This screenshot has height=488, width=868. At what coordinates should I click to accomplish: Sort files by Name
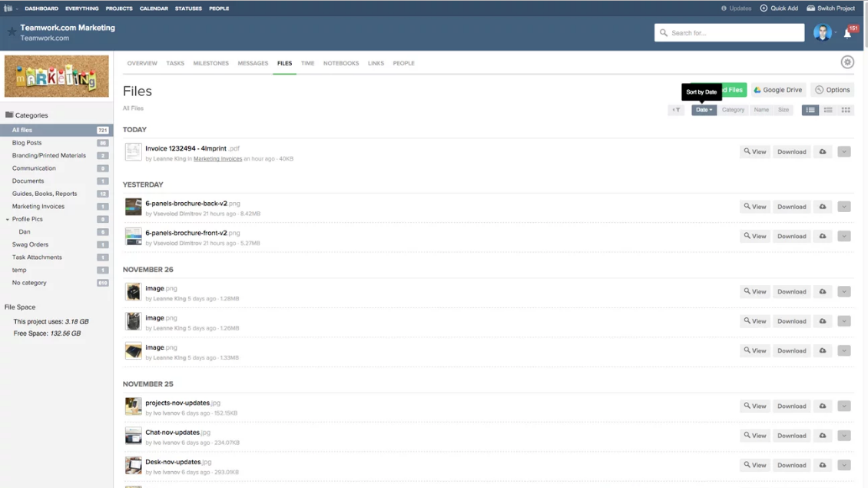coord(761,110)
